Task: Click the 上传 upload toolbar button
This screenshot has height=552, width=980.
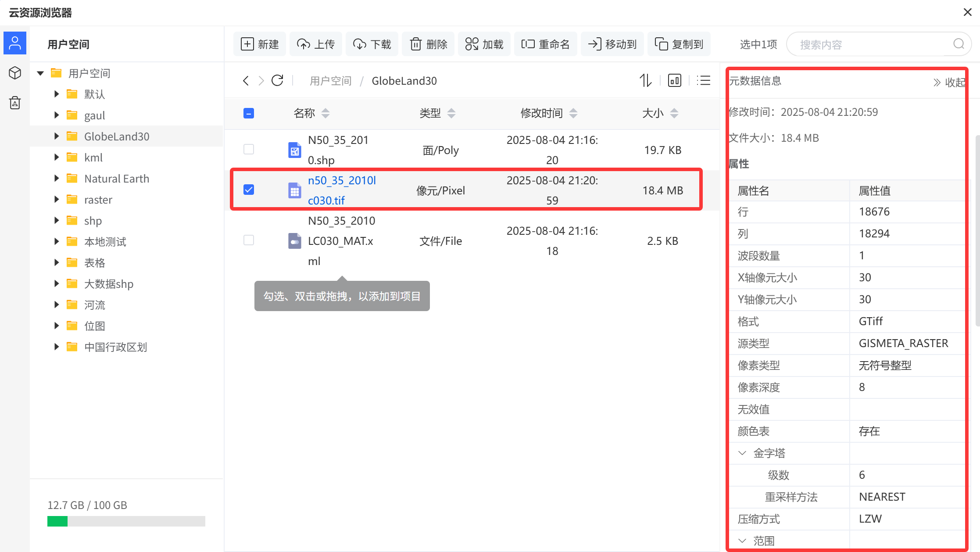Action: (x=316, y=44)
